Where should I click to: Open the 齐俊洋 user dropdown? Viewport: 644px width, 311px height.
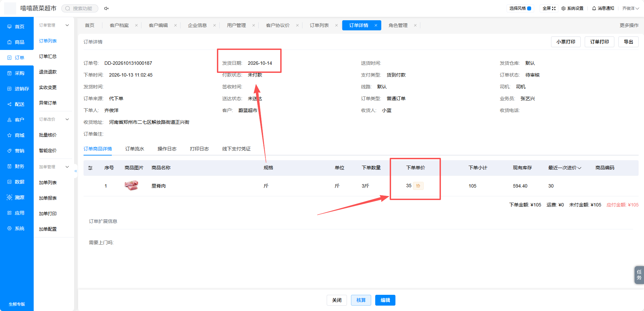coord(631,8)
